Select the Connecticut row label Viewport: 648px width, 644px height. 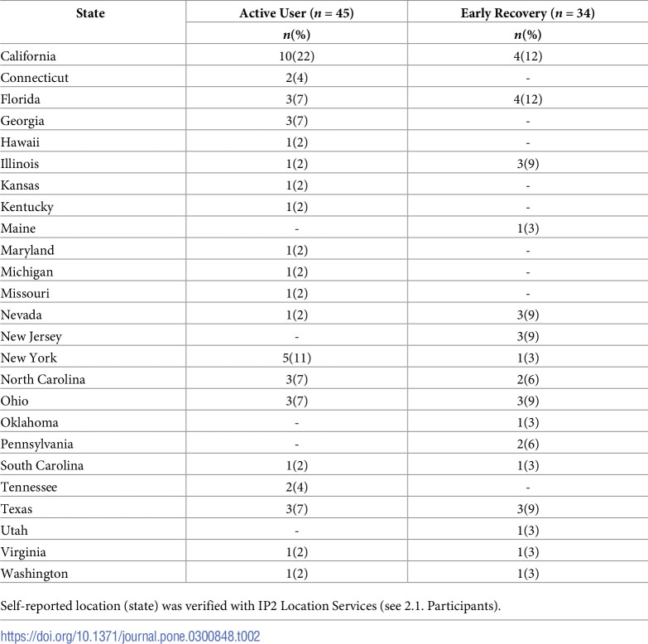click(x=34, y=78)
